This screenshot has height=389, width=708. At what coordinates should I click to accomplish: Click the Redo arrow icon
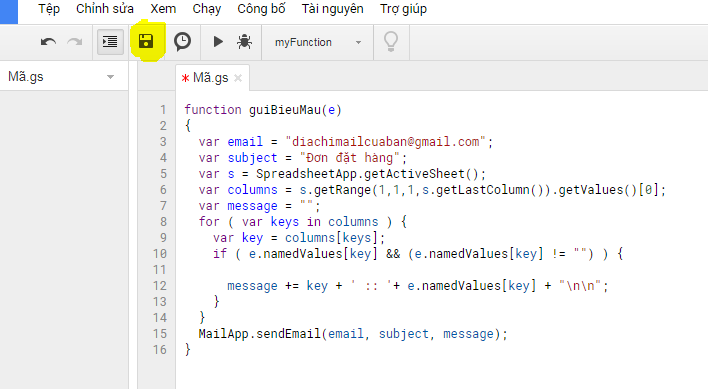75,42
